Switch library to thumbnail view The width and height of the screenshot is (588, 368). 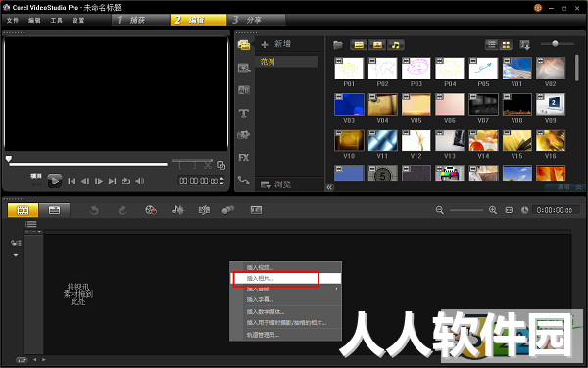(506, 45)
